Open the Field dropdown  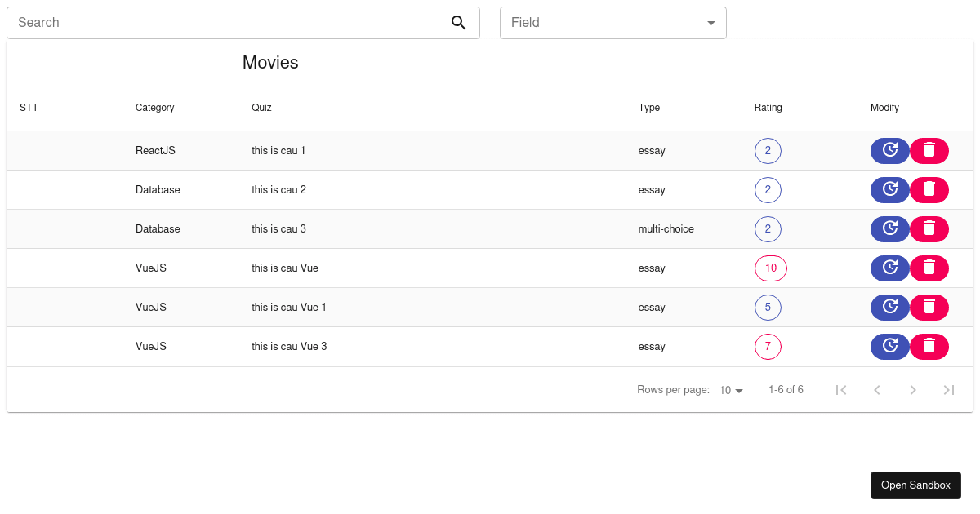612,22
